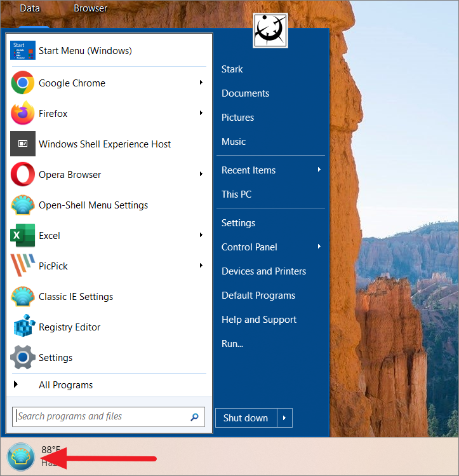
Task: Click the Opera Browser icon
Action: point(22,175)
